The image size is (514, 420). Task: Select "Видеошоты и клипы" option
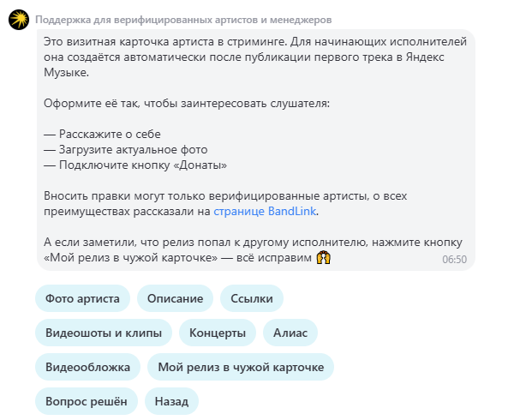[x=104, y=333]
